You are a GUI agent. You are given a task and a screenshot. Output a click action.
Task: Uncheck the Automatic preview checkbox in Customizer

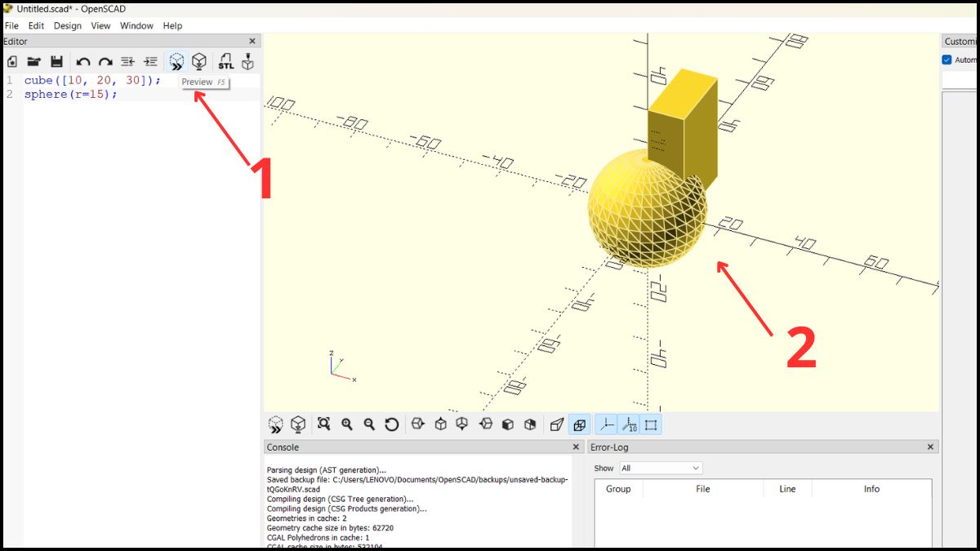(x=947, y=60)
